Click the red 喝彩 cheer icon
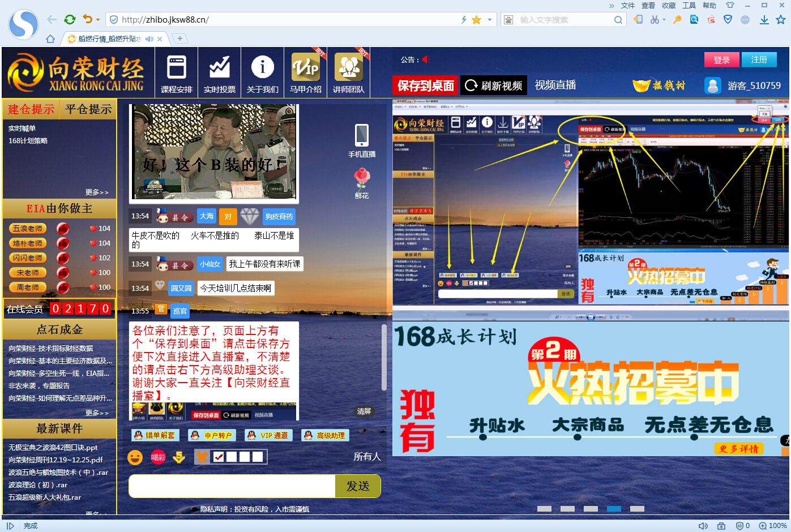Viewport: 791px width, 532px height. click(158, 457)
